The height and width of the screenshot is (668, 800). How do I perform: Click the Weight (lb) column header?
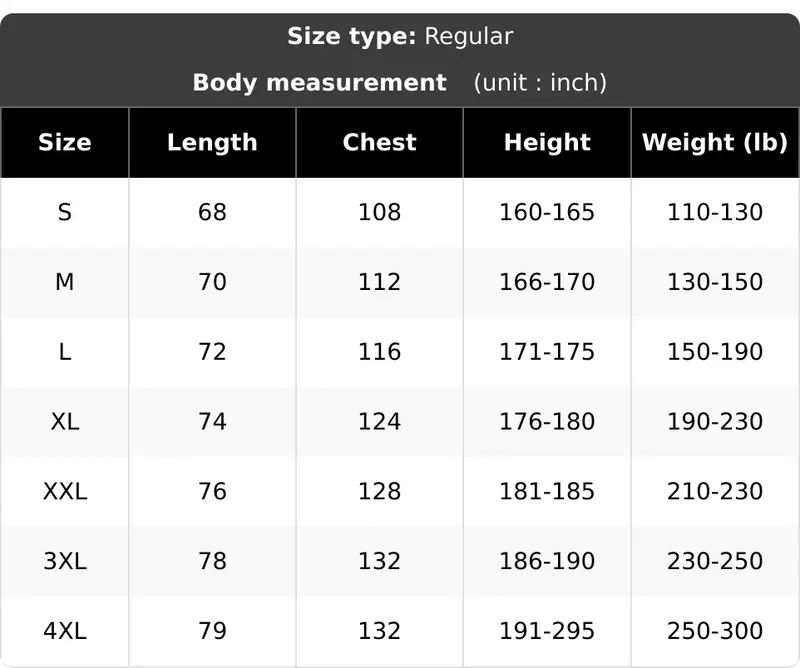click(715, 142)
